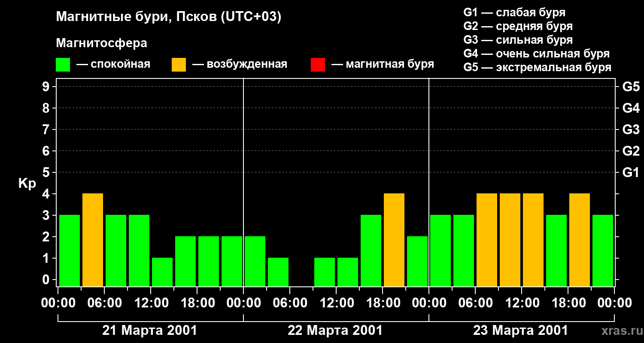Viewport: 644px width, 343px height.
Task: Click the orange Kp 4 bar on 22 March
Action: (394, 240)
